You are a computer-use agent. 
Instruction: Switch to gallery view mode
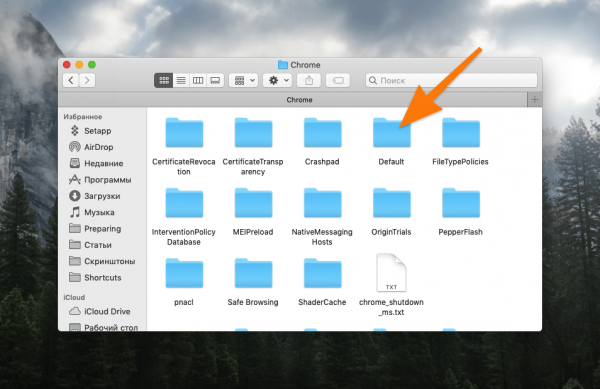(215, 80)
